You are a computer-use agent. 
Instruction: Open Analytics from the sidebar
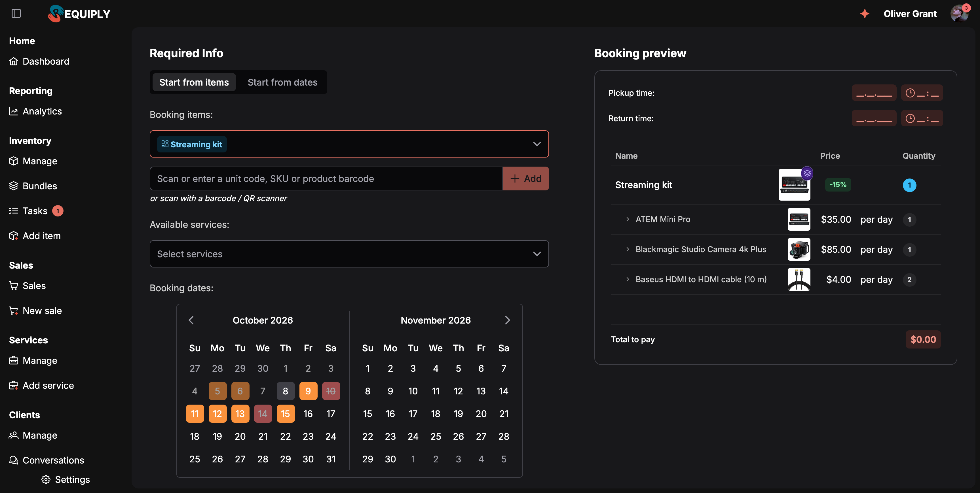pyautogui.click(x=35, y=111)
